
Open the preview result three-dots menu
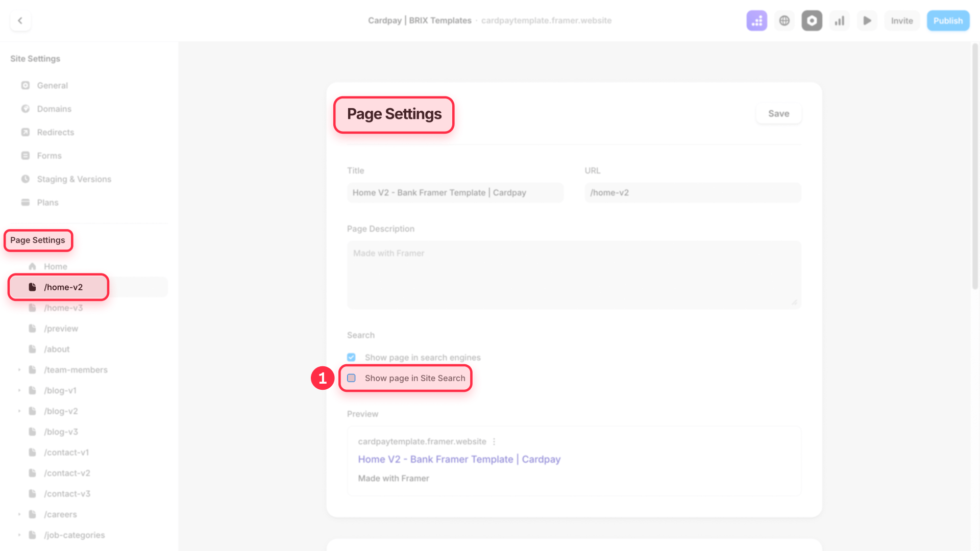point(494,441)
